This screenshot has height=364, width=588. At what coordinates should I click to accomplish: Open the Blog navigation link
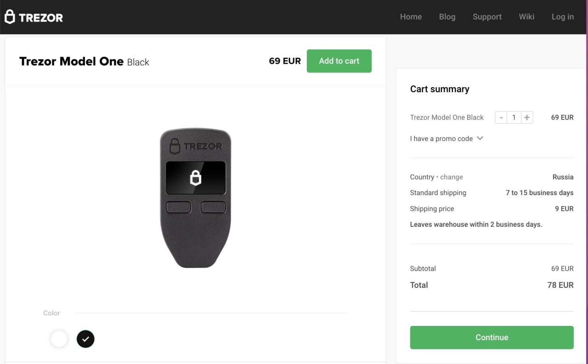coord(447,17)
